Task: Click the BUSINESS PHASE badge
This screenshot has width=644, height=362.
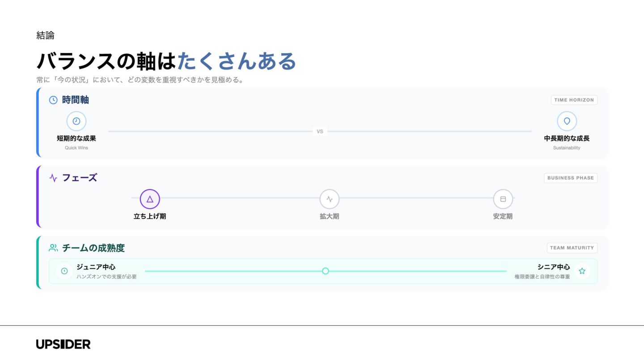Action: click(571, 178)
